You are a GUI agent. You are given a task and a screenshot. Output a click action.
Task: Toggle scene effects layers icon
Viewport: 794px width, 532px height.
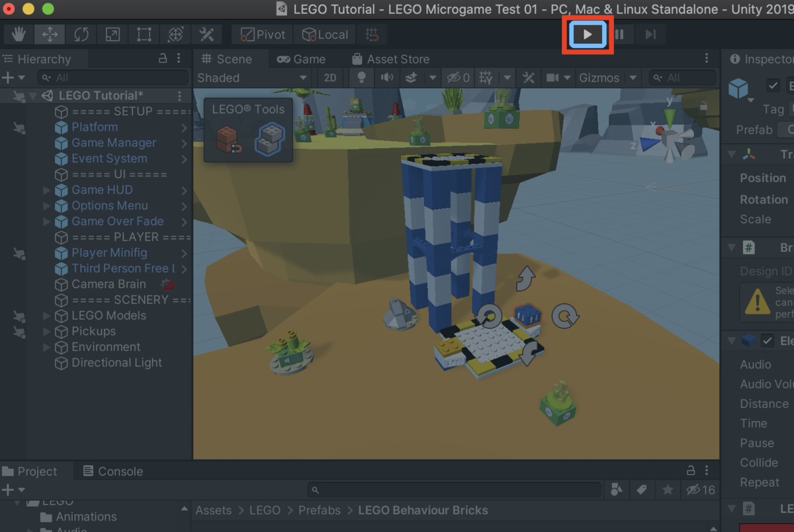(411, 77)
